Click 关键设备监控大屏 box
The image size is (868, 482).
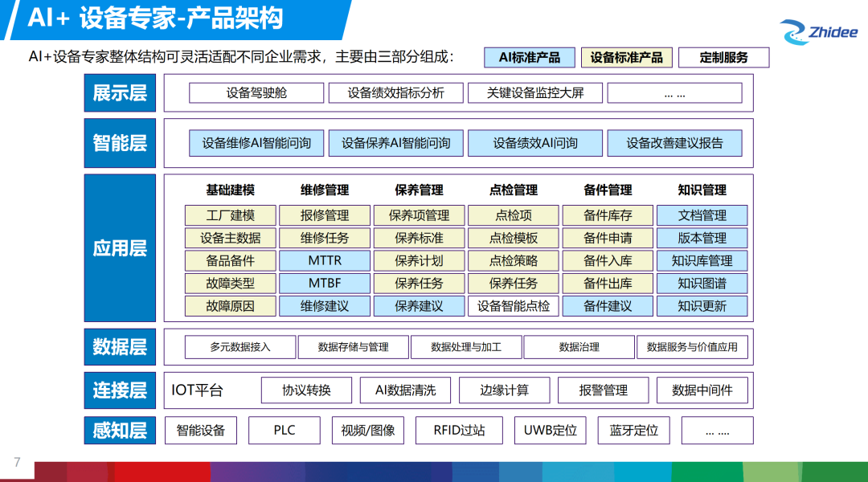(x=535, y=93)
